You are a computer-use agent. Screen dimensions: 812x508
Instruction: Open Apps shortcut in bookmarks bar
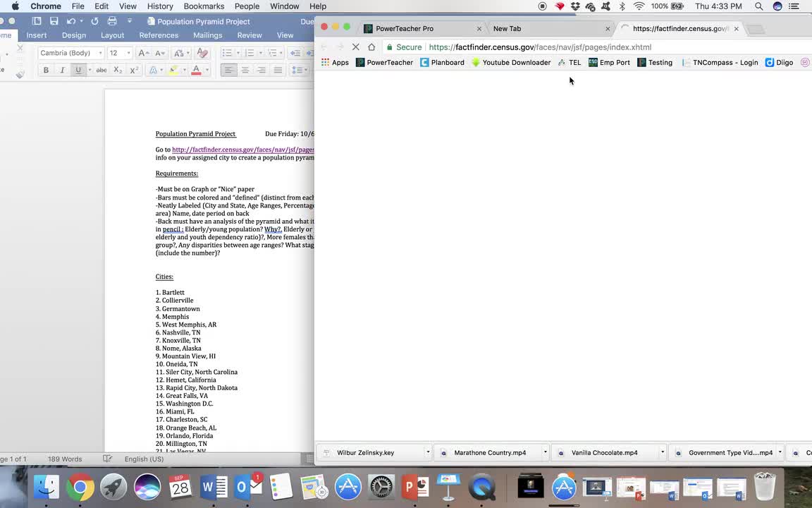pyautogui.click(x=335, y=62)
